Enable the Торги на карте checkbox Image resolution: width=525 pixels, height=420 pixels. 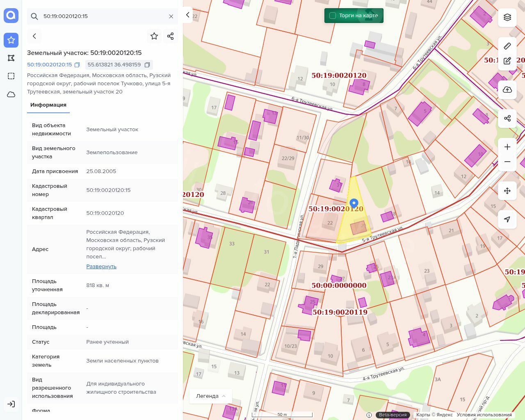coord(333,16)
